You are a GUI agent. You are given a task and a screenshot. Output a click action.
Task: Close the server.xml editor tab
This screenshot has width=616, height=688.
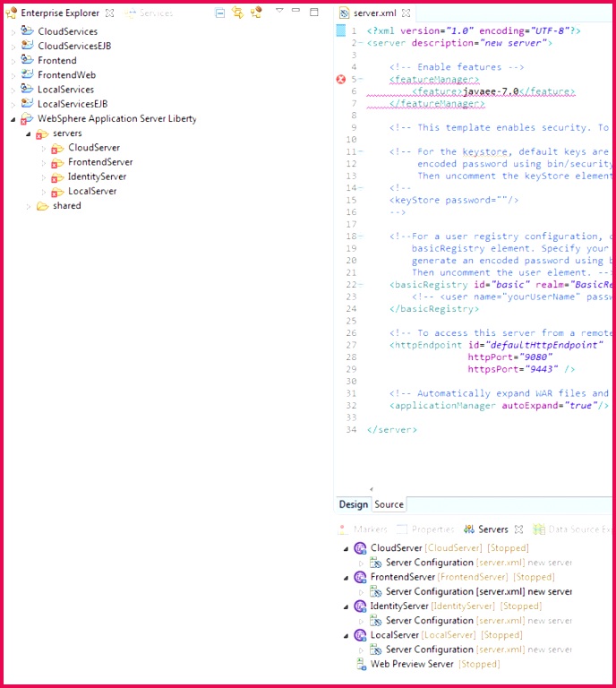[406, 13]
